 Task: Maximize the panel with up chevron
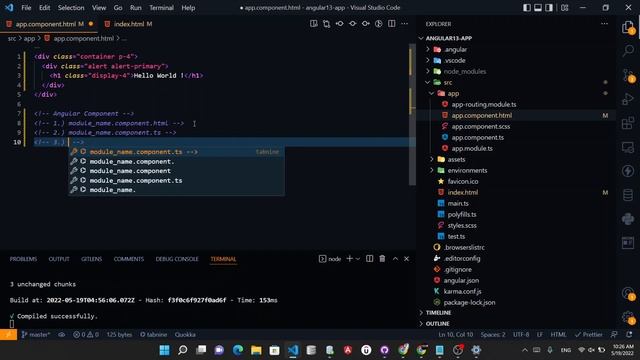(x=395, y=259)
